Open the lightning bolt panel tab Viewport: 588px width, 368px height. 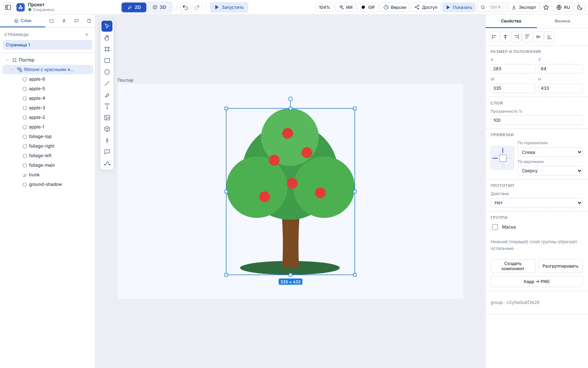64,21
